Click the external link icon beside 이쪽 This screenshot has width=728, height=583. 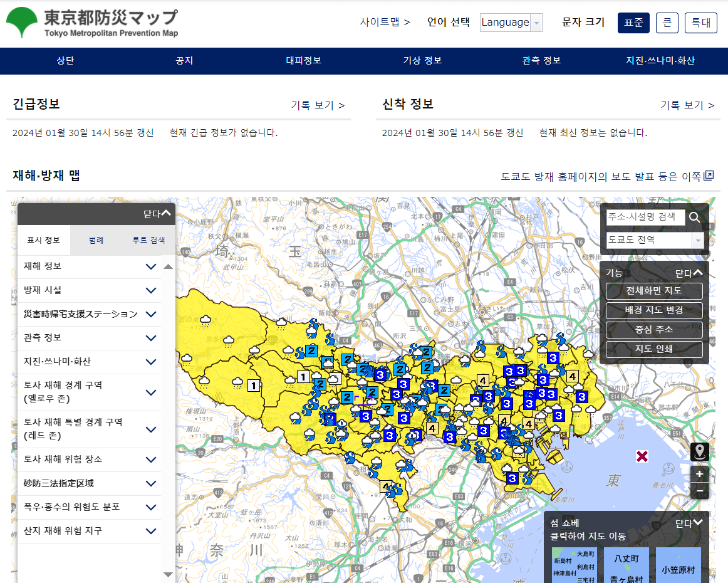click(709, 176)
